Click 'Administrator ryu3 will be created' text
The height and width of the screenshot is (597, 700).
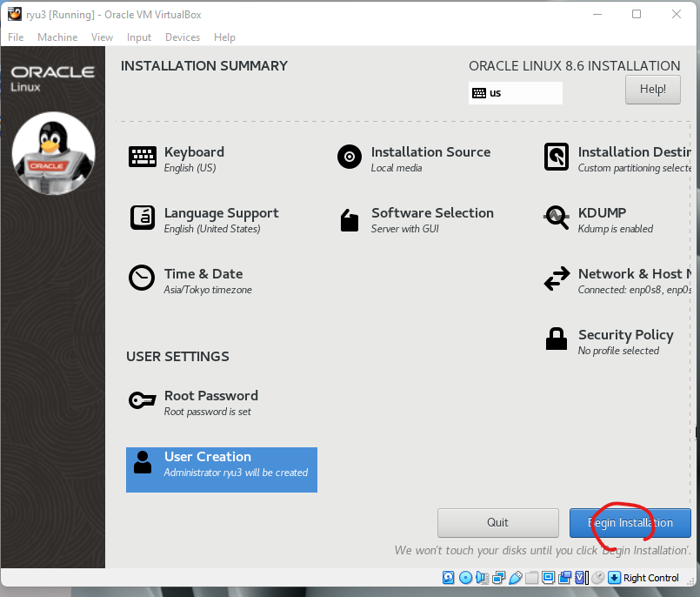tap(236, 473)
